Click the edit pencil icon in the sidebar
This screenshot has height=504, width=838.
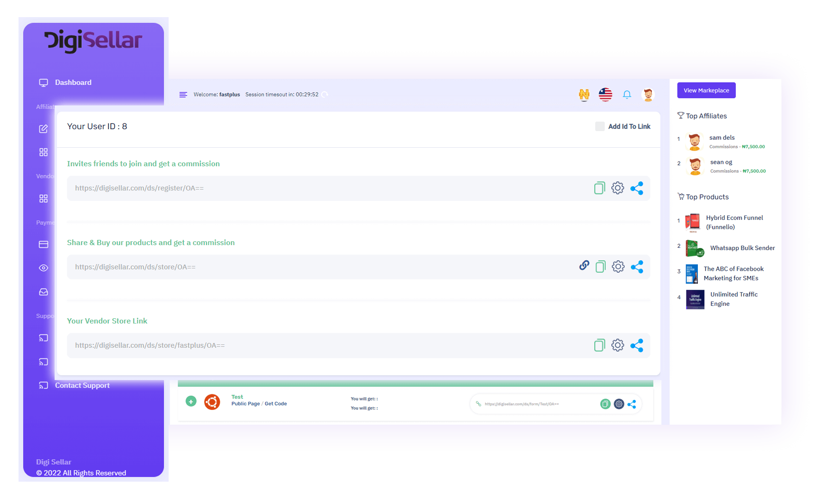(x=43, y=129)
